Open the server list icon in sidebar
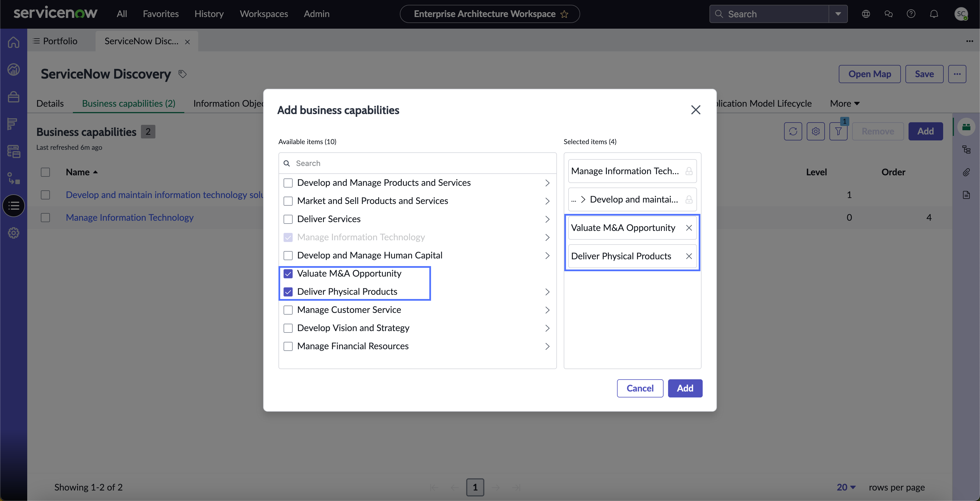This screenshot has width=980, height=501. [x=14, y=151]
